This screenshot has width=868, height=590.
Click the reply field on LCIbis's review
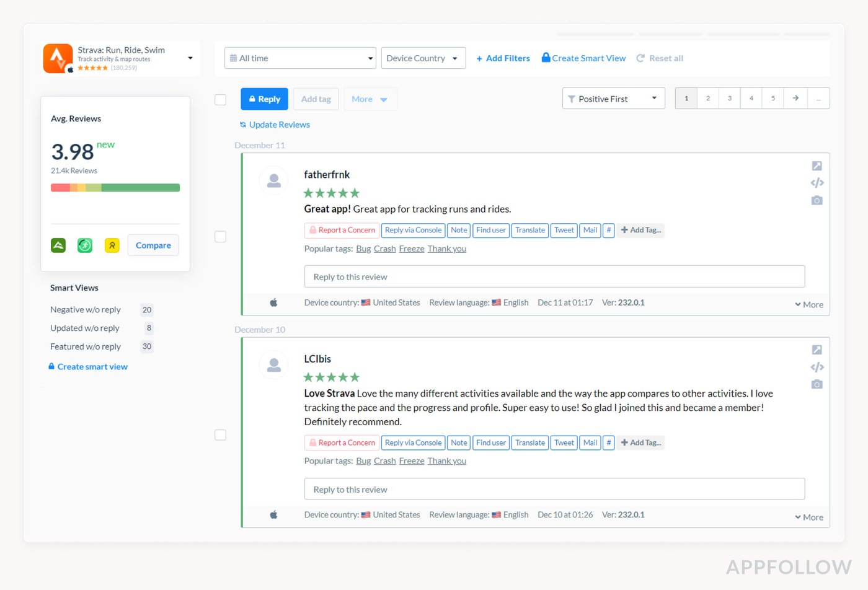[554, 489]
